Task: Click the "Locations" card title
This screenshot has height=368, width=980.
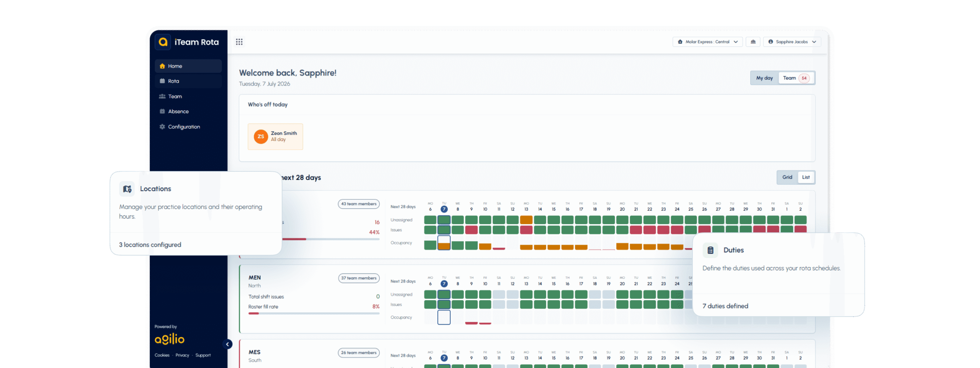Action: coord(155,189)
